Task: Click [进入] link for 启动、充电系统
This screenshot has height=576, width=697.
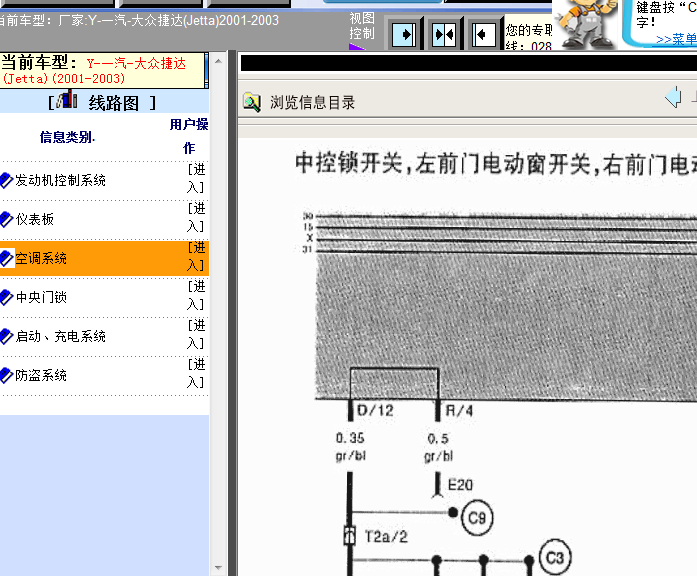Action: pyautogui.click(x=196, y=334)
